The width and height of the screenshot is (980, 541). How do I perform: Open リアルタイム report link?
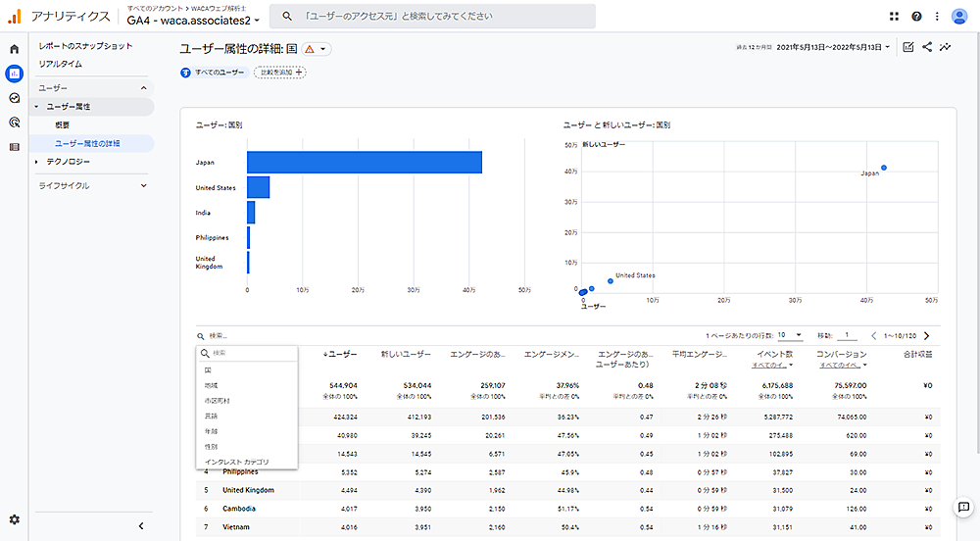pos(61,64)
